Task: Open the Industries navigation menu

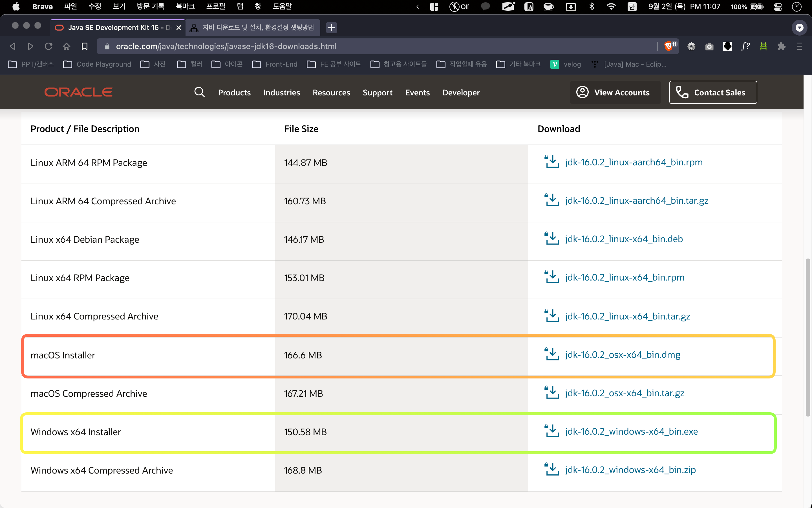Action: pyautogui.click(x=281, y=92)
